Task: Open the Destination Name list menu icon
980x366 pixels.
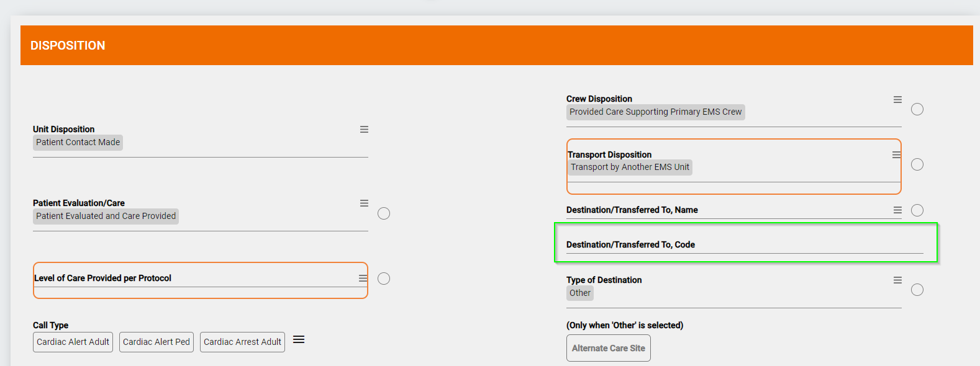Action: point(897,210)
